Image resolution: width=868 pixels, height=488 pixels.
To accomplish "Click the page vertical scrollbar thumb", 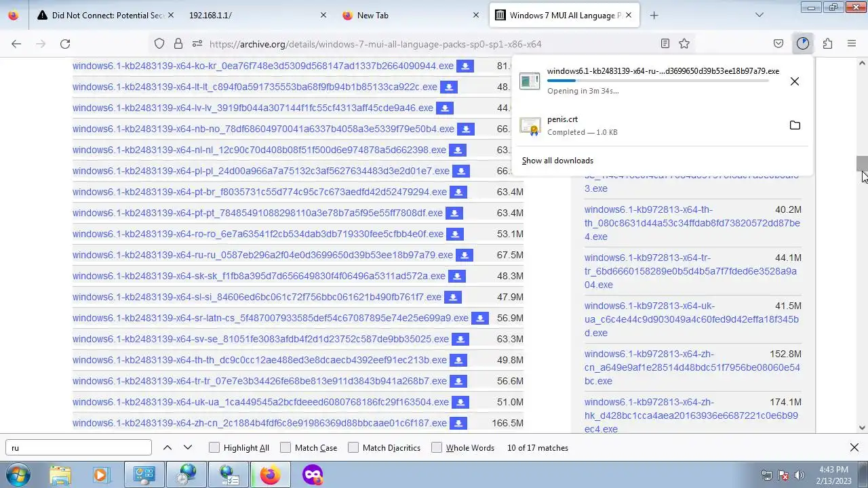I will tap(862, 164).
